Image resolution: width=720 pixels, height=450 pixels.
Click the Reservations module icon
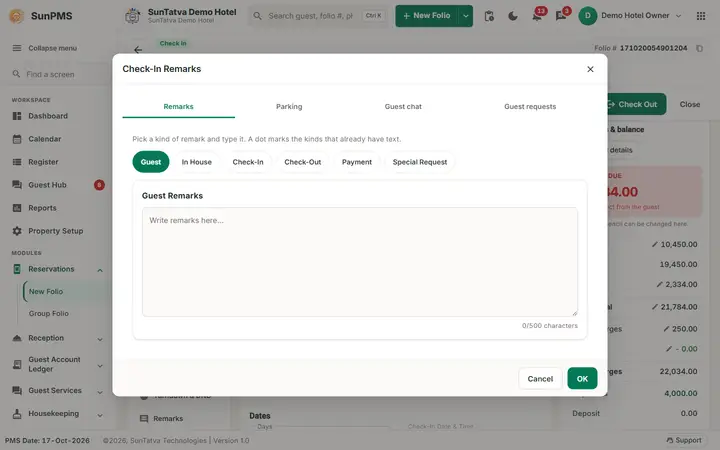[x=17, y=269]
